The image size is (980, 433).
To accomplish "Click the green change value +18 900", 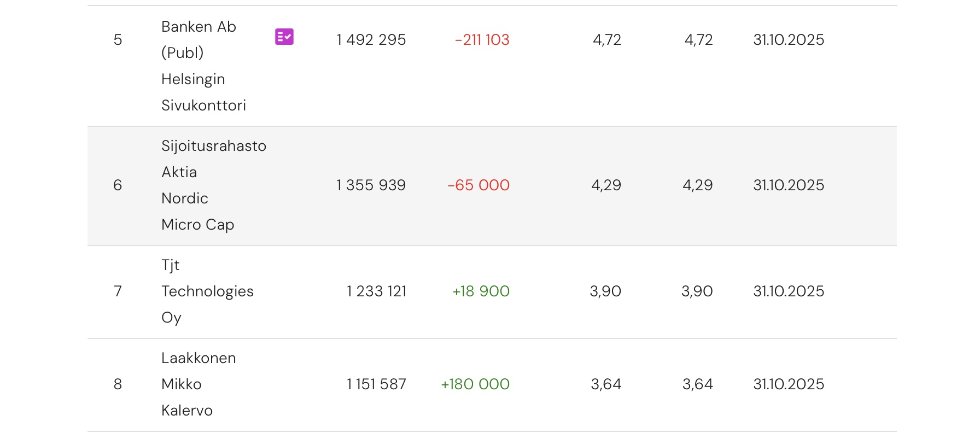I will [481, 291].
